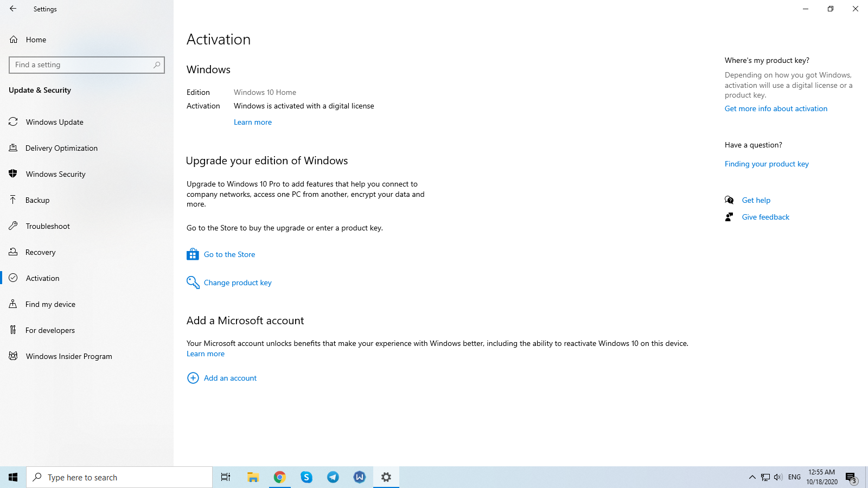
Task: Click the Recovery icon in sidebar
Action: pyautogui.click(x=13, y=252)
